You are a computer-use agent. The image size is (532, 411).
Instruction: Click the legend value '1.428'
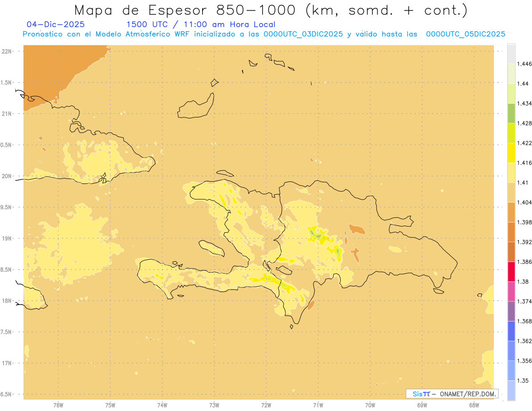(524, 123)
